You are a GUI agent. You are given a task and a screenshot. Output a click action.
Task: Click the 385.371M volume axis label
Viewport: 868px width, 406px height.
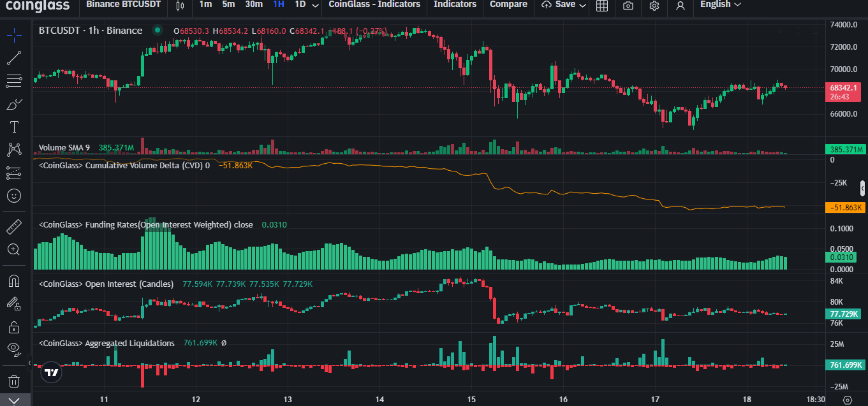[x=844, y=149]
